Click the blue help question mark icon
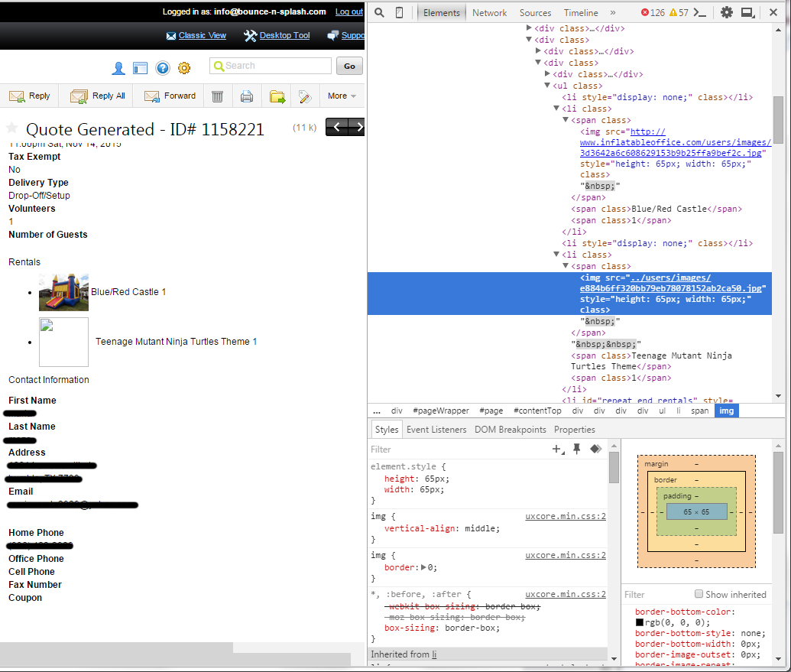The width and height of the screenshot is (791, 672). pyautogui.click(x=162, y=68)
